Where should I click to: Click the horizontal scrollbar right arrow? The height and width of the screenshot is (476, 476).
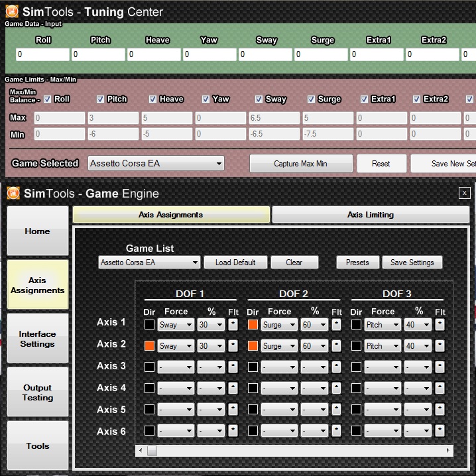tap(448, 451)
